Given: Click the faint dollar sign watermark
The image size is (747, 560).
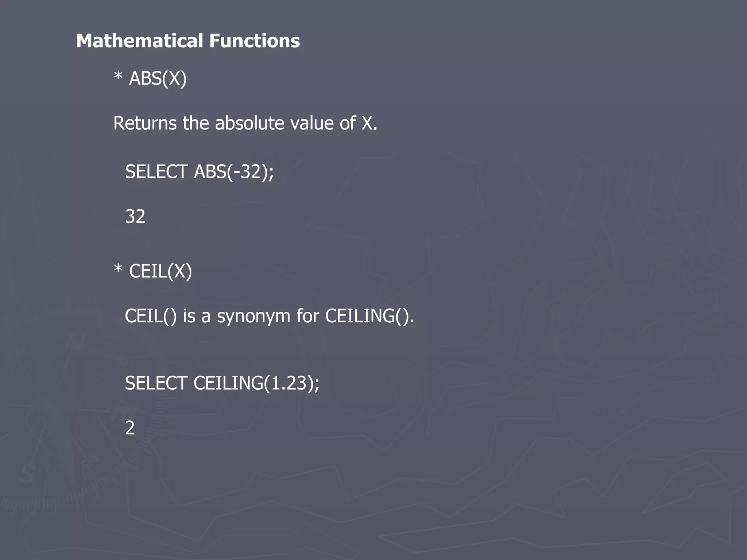Looking at the screenshot, I should 27,474.
